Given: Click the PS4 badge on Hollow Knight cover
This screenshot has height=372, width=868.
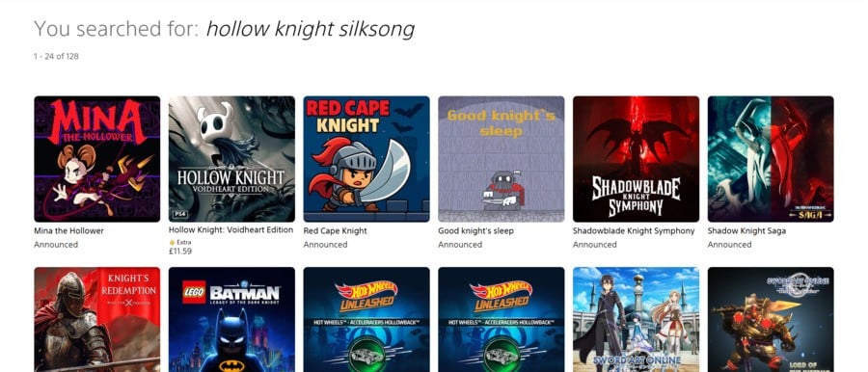Looking at the screenshot, I should tap(179, 214).
